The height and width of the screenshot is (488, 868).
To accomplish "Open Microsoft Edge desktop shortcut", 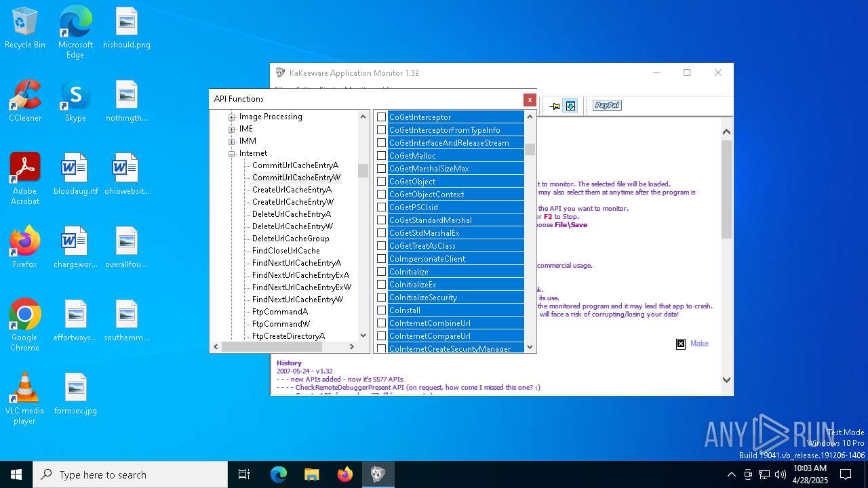I will point(75,33).
